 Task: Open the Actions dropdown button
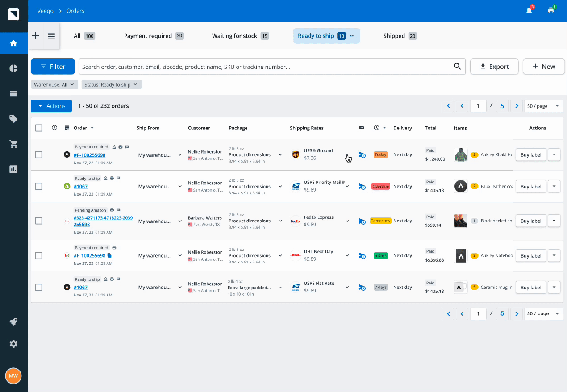[51, 106]
